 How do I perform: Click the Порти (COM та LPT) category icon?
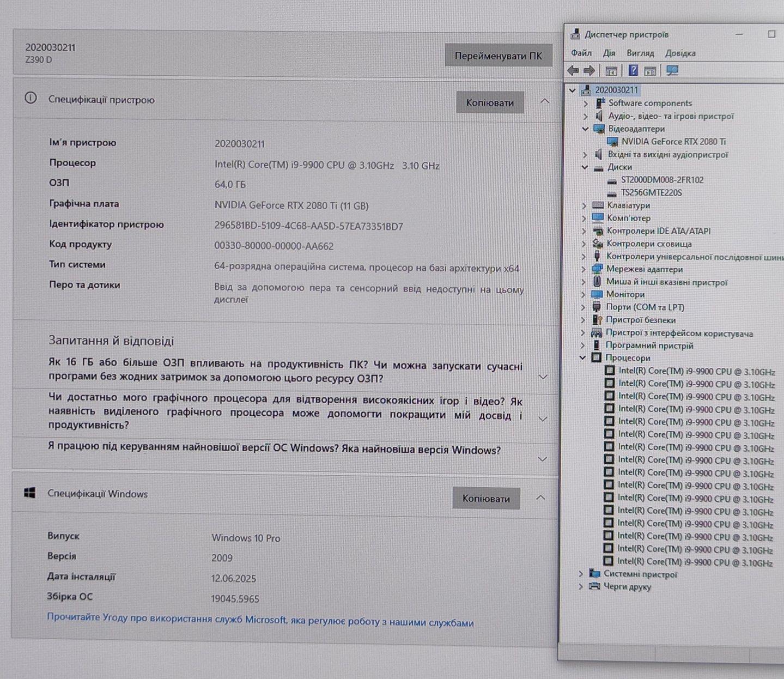click(597, 307)
